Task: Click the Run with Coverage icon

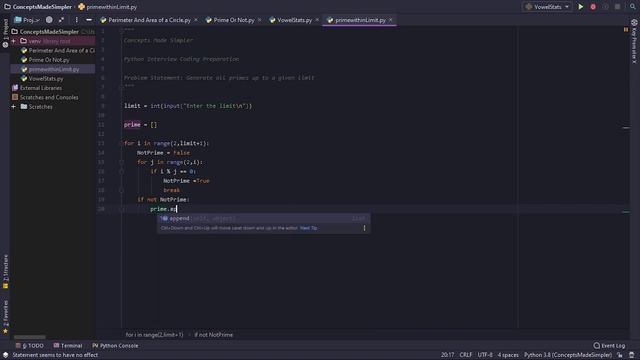Action: point(605,7)
